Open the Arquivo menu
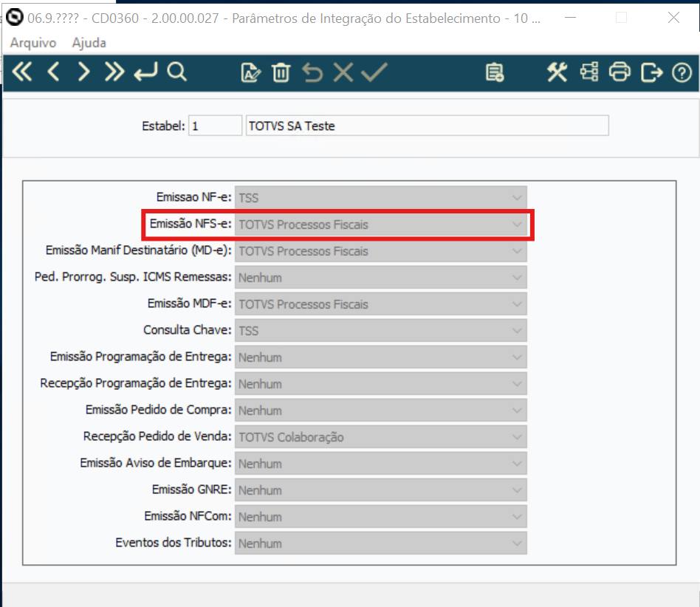 tap(33, 43)
